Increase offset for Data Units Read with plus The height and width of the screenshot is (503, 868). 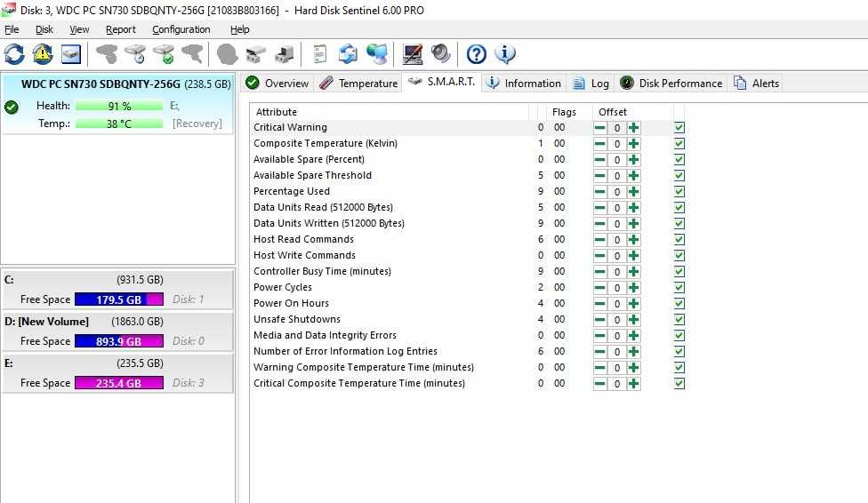click(634, 208)
